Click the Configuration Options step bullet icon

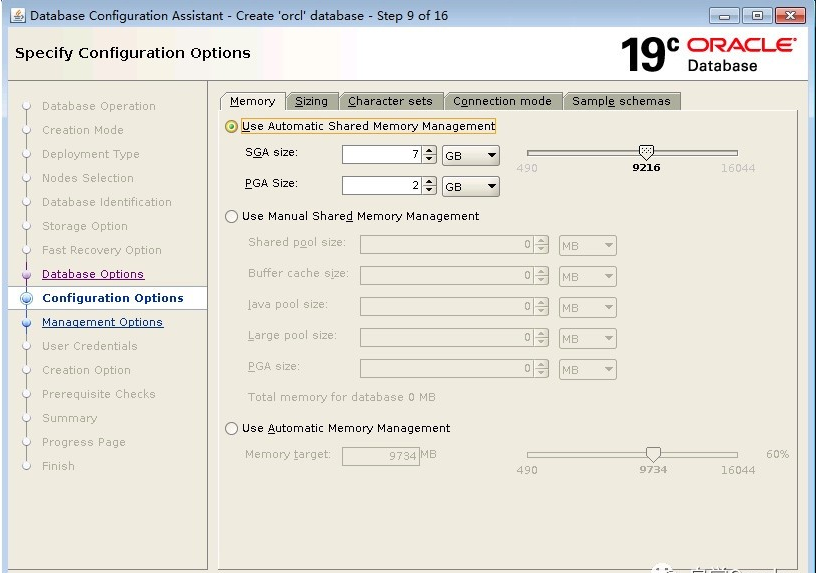26,298
